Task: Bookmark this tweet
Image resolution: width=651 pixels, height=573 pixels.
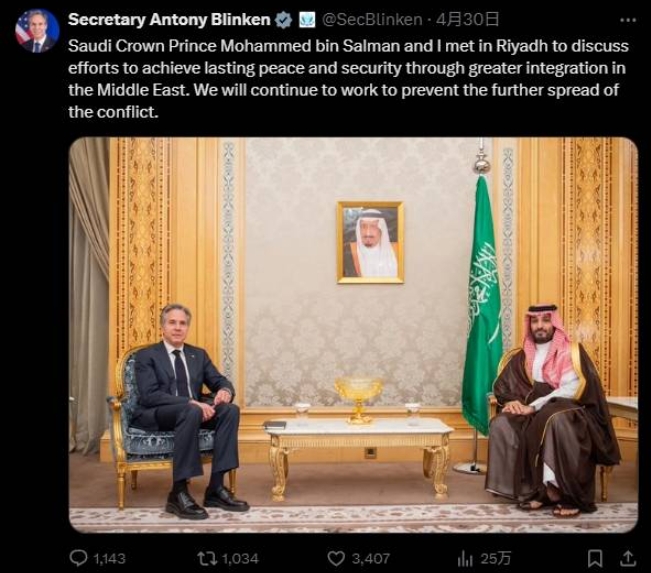Action: (x=594, y=558)
